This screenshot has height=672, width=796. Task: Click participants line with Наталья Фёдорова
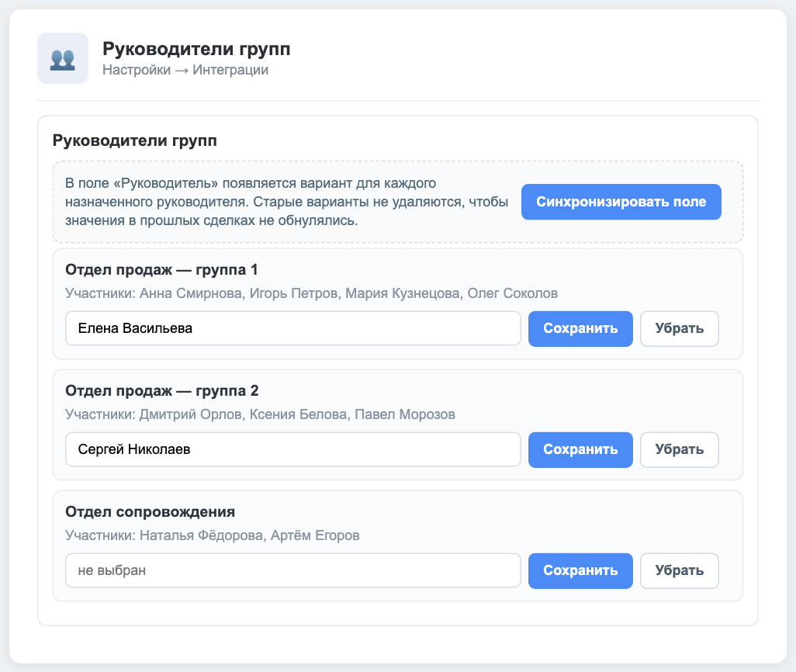[213, 535]
